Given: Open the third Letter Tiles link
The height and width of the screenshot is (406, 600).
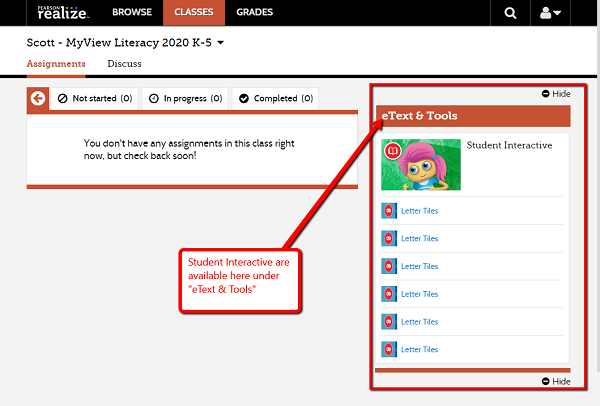Looking at the screenshot, I should 419,266.
